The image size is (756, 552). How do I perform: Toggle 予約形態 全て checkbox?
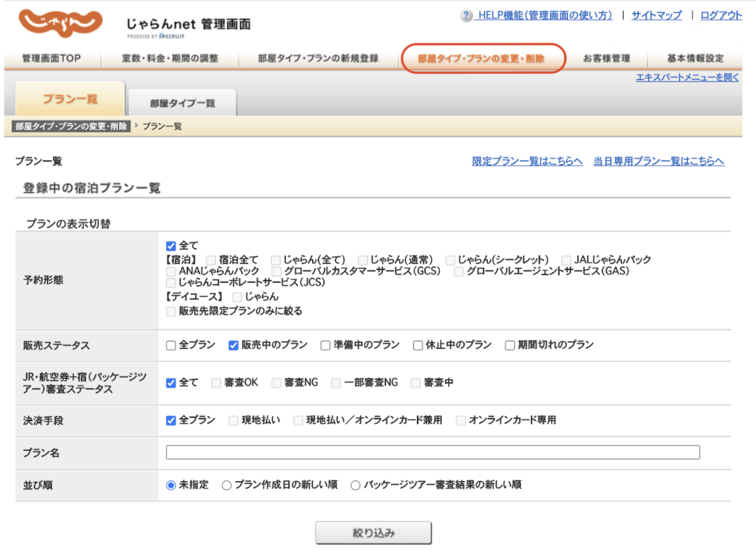click(x=171, y=246)
